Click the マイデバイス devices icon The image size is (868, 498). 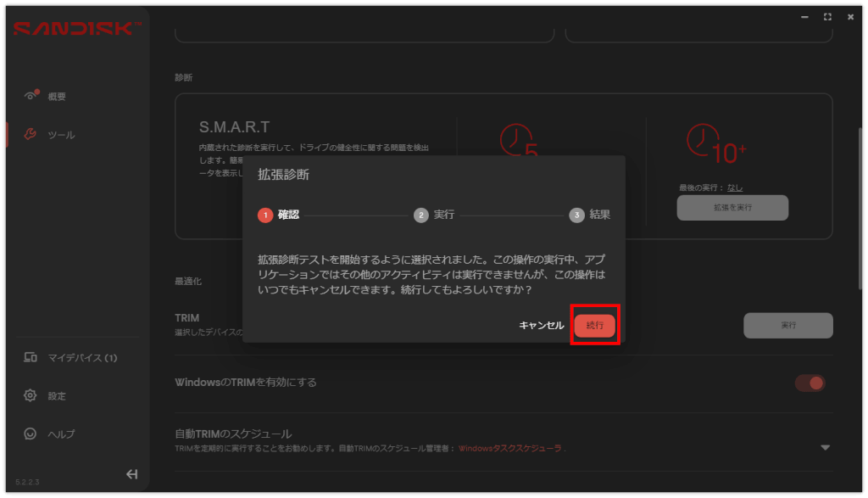tap(31, 358)
